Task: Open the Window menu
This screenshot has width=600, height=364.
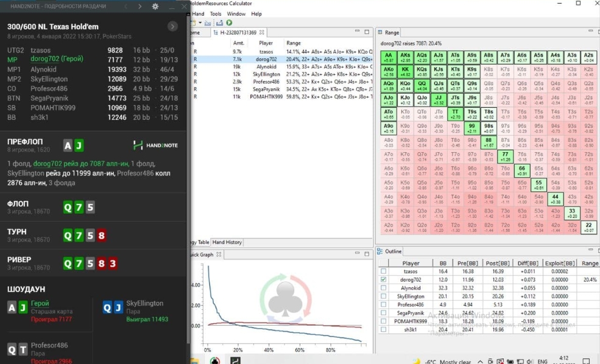Action: [236, 14]
